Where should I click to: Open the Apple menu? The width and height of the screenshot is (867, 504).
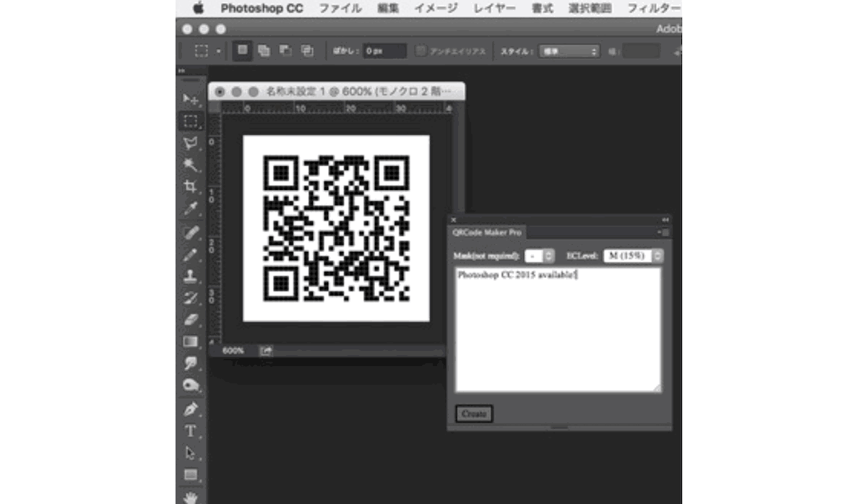coord(198,9)
